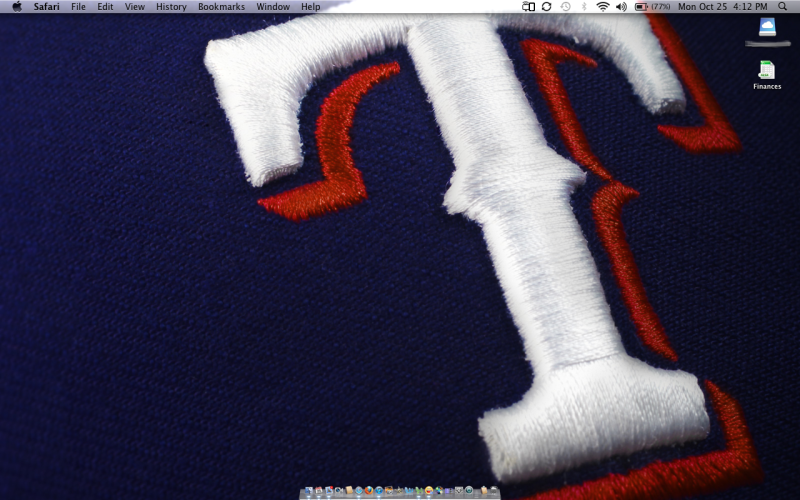Open the Time Machine menu bar icon
Image resolution: width=800 pixels, height=500 pixels.
pos(565,7)
